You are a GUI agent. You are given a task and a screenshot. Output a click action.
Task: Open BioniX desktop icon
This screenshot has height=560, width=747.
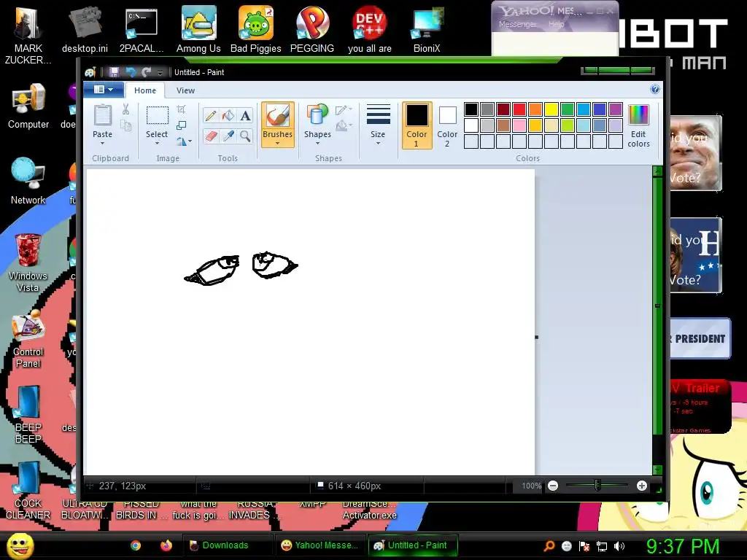(x=426, y=29)
